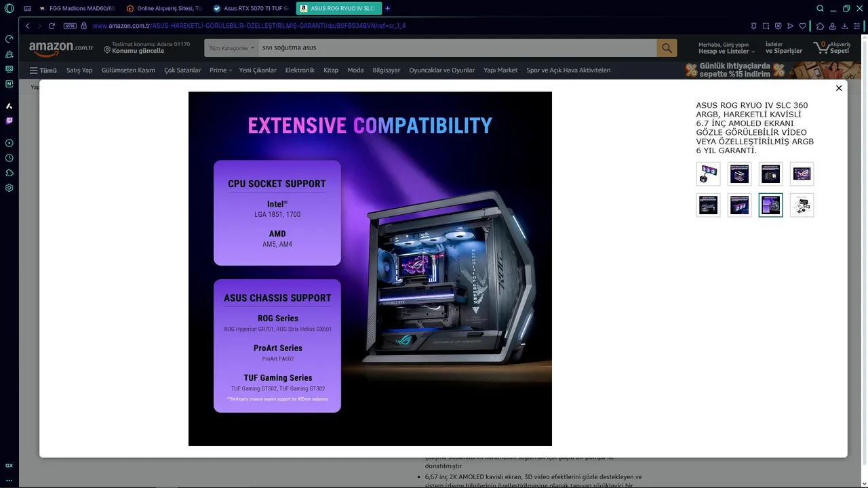The height and width of the screenshot is (488, 868).
Task: Open Settings gear in the sidebar
Action: (9, 188)
